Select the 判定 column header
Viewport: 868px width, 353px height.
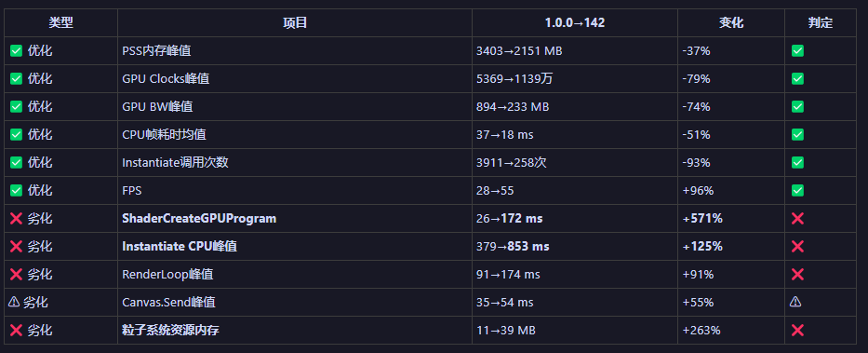tap(820, 22)
